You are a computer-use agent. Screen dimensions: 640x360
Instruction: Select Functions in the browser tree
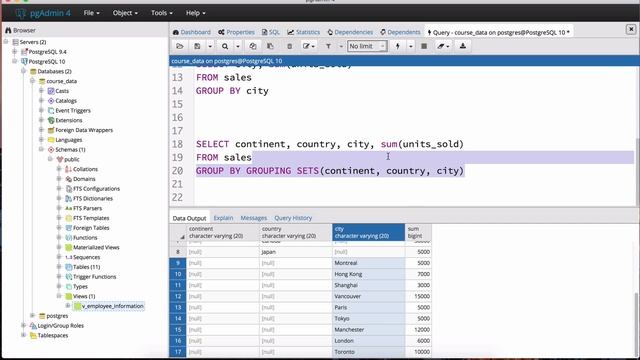(85, 238)
